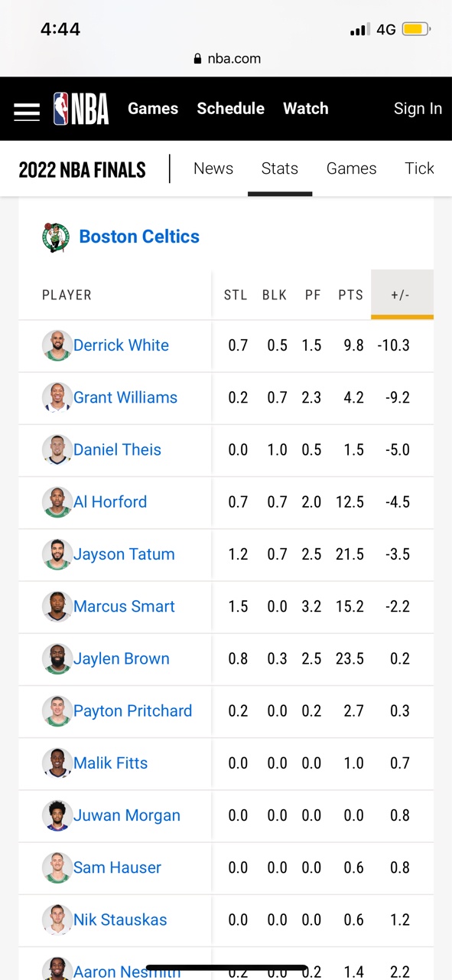Open Watch in the top navigation

pyautogui.click(x=306, y=109)
